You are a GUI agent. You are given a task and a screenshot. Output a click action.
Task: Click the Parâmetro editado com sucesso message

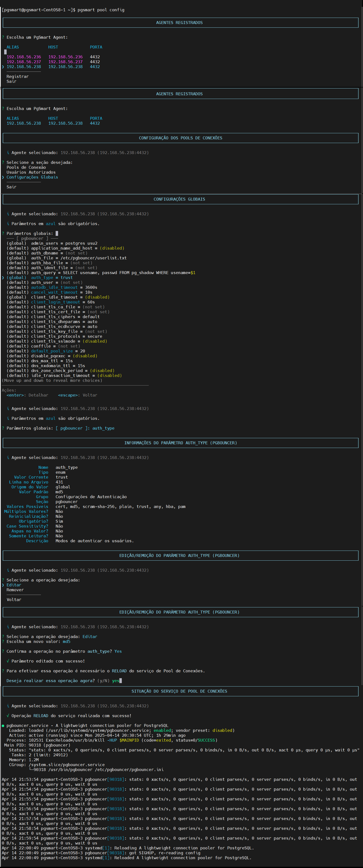tap(46, 661)
